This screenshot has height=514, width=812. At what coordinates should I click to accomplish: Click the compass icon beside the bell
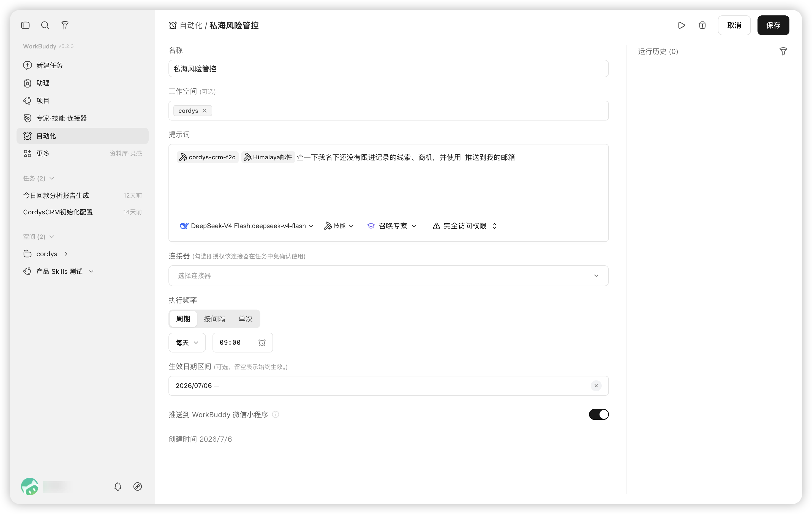138,486
